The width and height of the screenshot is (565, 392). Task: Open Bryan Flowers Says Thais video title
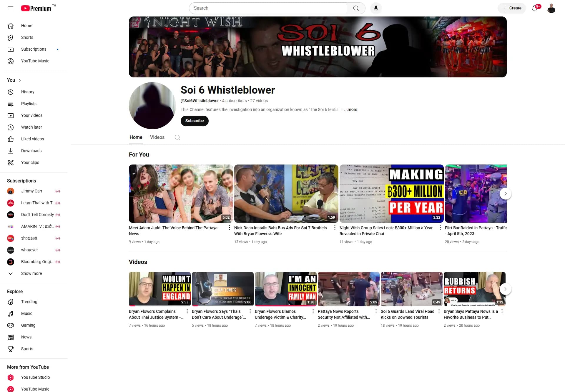[219, 314]
